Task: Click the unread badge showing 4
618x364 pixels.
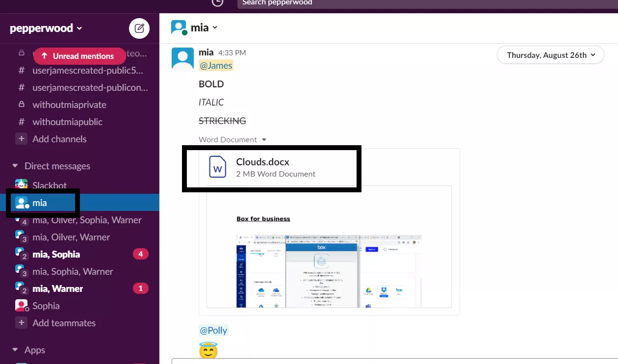Action: tap(141, 254)
